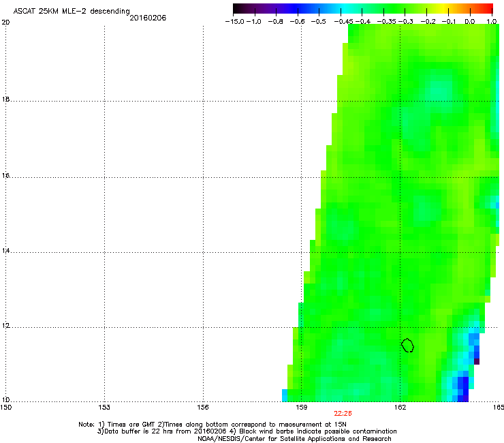Click the -0.5 colorbar label
Image resolution: width=504 pixels, height=443 pixels.
point(319,22)
